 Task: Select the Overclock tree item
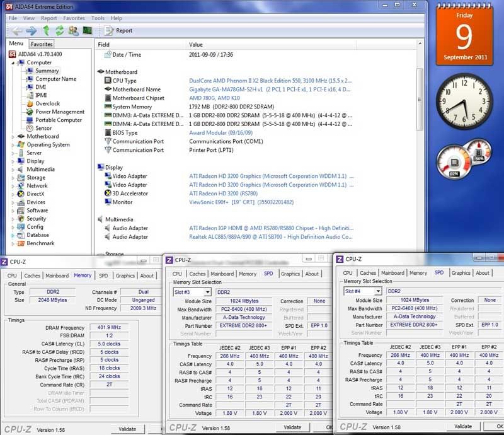tap(48, 103)
